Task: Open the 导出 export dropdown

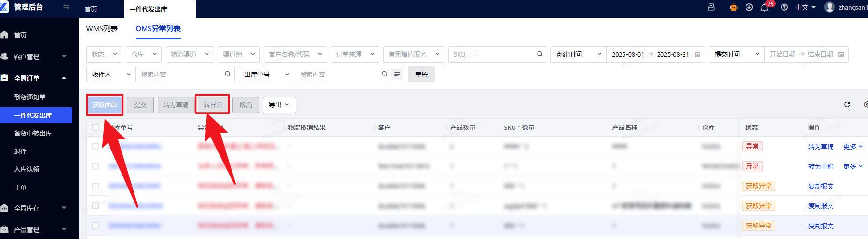Action: pos(279,105)
